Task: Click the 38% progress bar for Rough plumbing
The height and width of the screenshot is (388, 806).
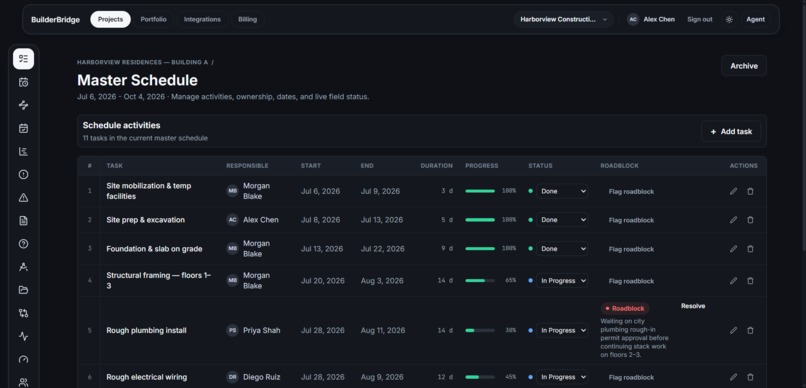Action: (x=480, y=330)
